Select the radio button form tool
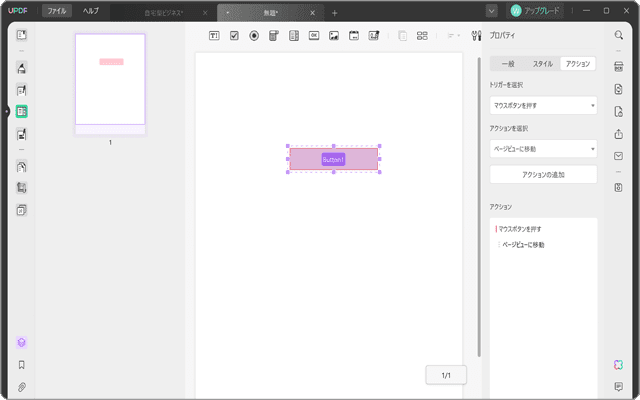Screen dimensions: 640x400 [253, 35]
